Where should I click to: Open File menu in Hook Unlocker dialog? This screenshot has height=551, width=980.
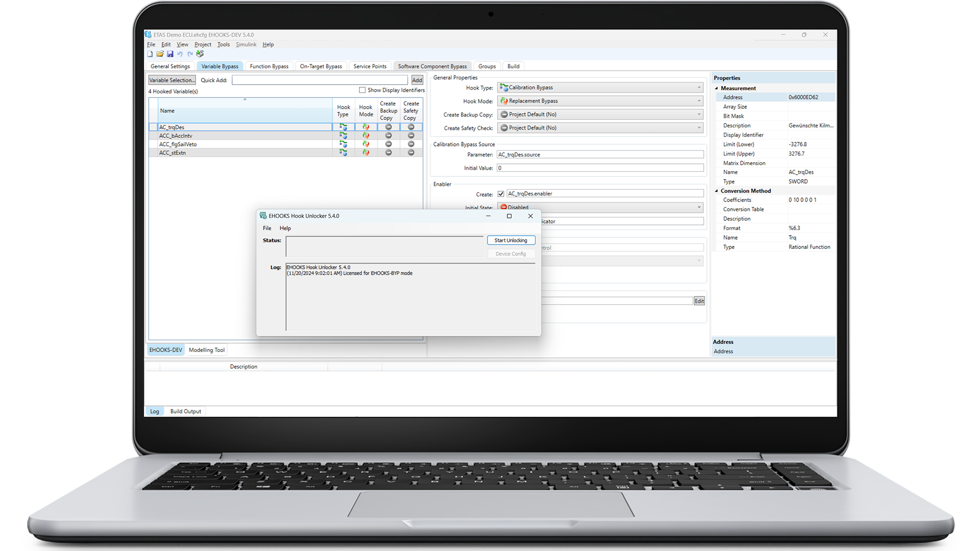267,228
